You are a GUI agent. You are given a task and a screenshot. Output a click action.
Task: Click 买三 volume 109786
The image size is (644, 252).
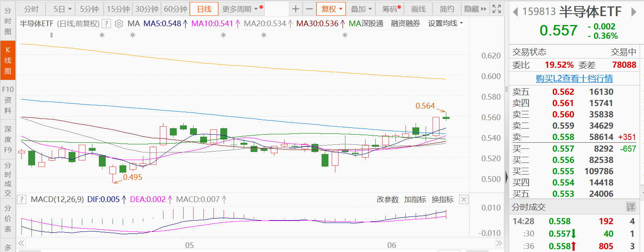(x=599, y=171)
